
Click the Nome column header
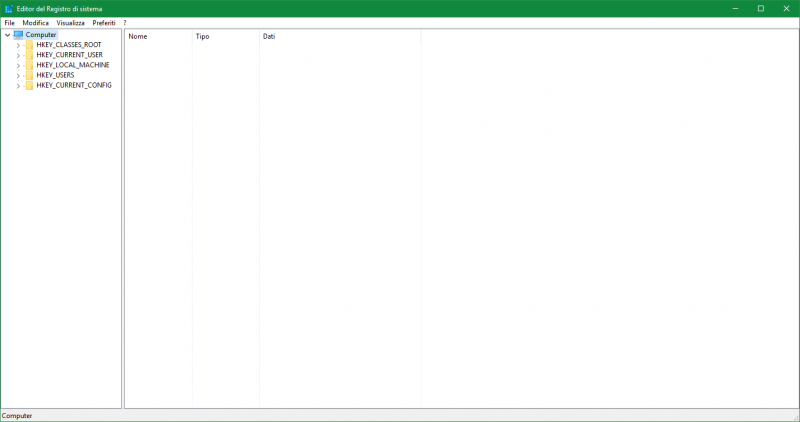pyautogui.click(x=158, y=37)
